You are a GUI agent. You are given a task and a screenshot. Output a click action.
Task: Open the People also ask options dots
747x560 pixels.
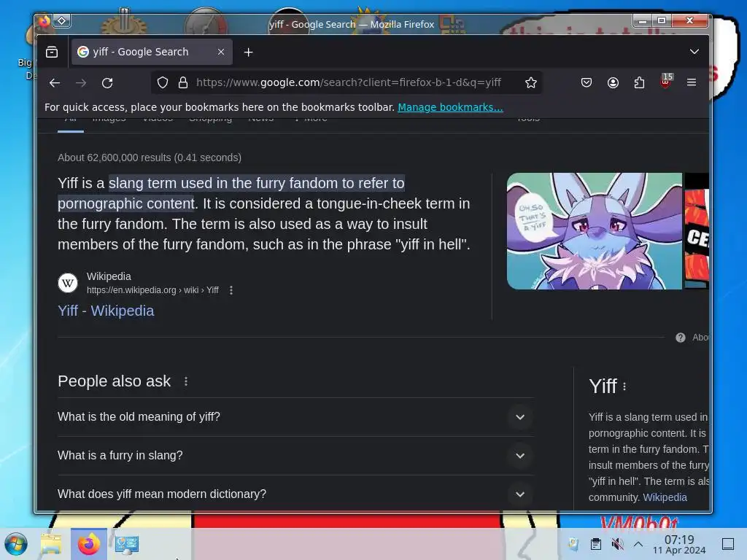coord(186,381)
